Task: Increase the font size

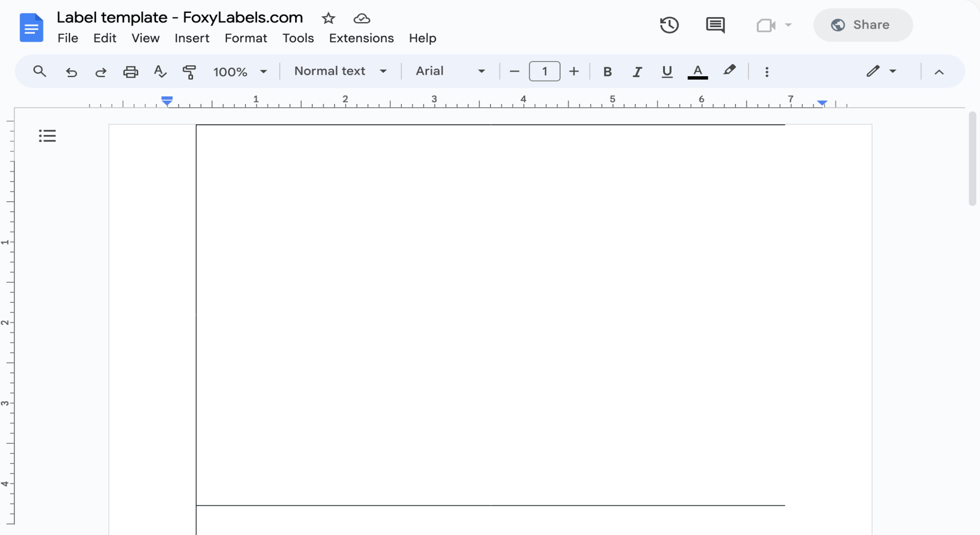Action: 574,72
